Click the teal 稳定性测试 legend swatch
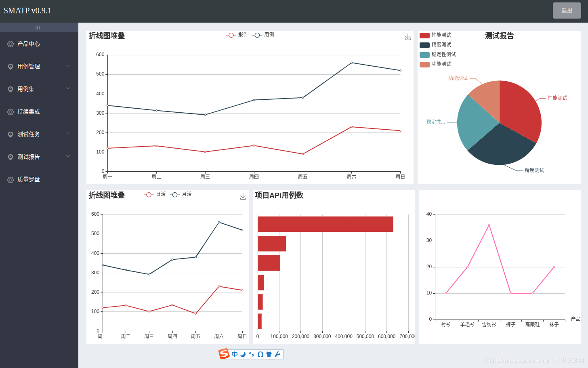 [424, 55]
